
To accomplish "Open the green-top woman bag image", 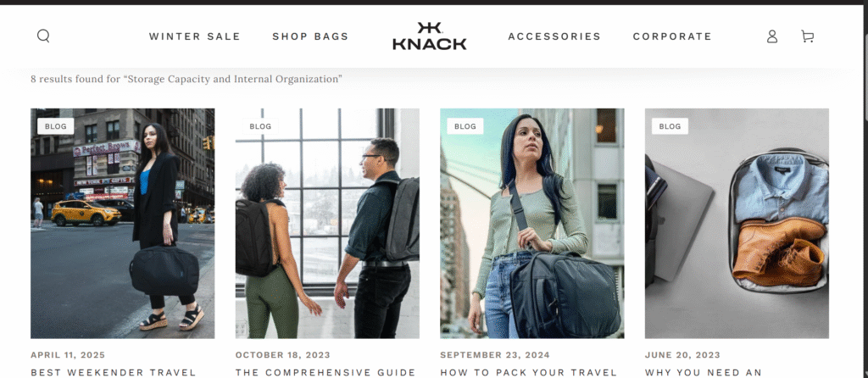I will tap(532, 224).
